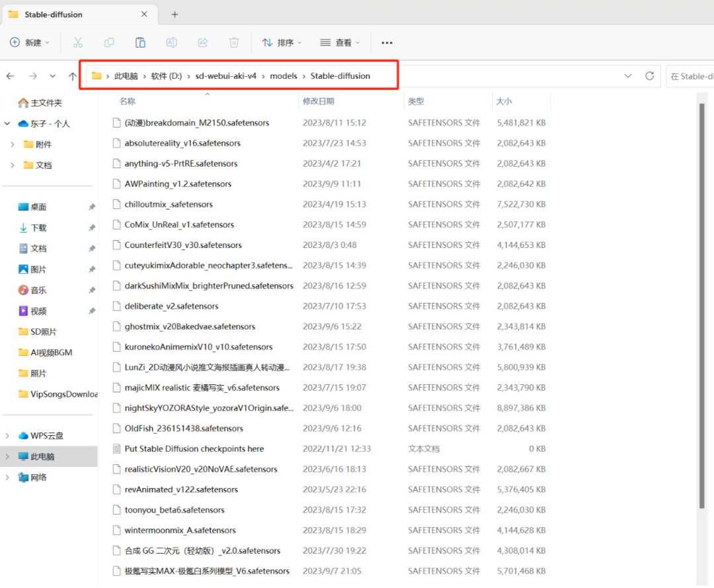
Task: Expand recent locations chevron near navigation arrows
Action: point(53,76)
